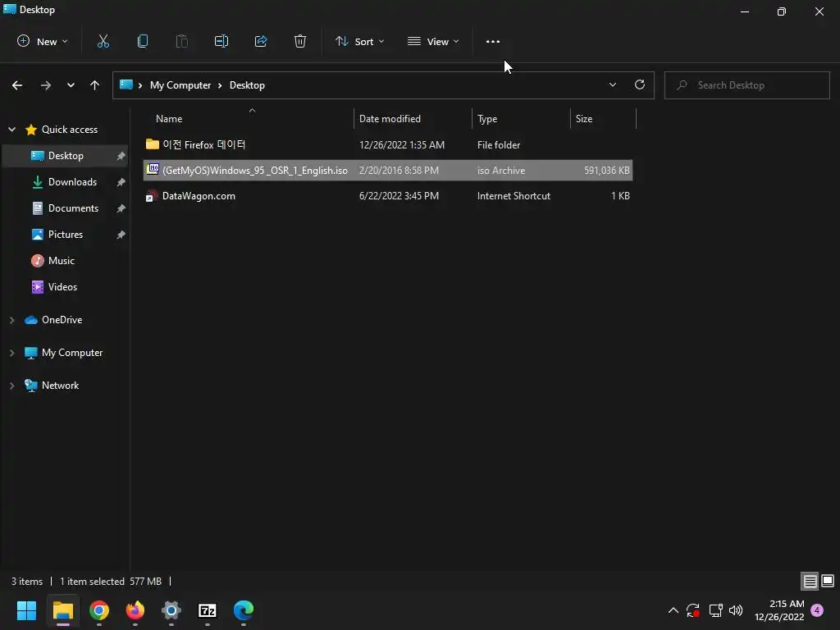
Task: Expand the OneDrive tree node
Action: 11,320
